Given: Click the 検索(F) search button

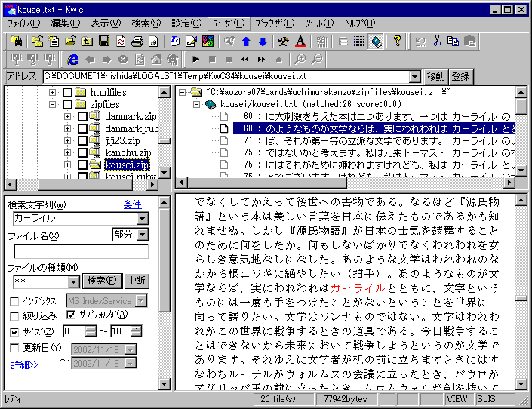Looking at the screenshot, I should 102,281.
